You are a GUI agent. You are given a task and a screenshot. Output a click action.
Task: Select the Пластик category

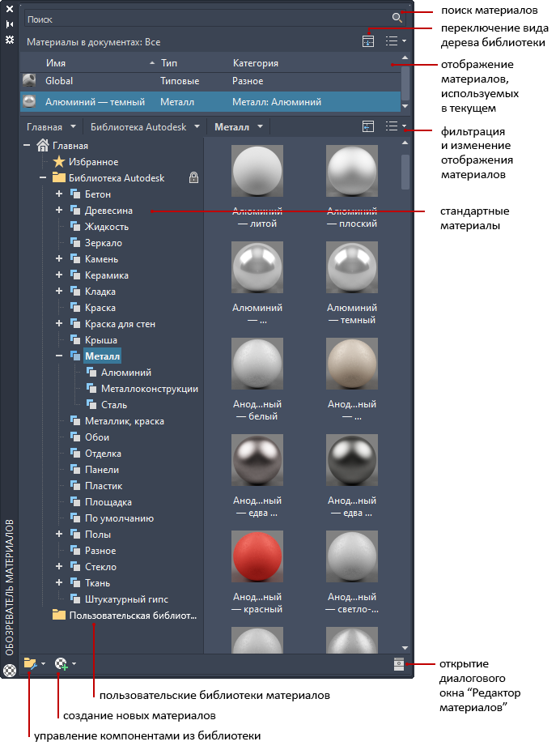pyautogui.click(x=96, y=485)
